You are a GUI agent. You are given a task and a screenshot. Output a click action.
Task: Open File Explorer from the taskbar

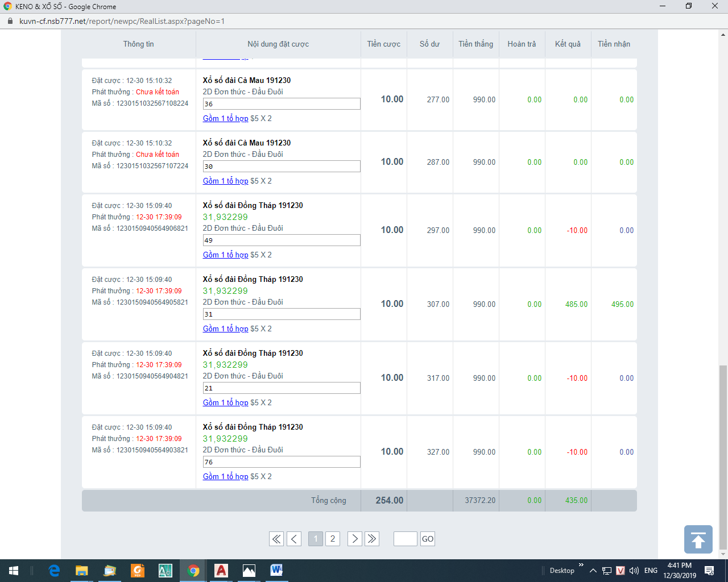[82, 571]
